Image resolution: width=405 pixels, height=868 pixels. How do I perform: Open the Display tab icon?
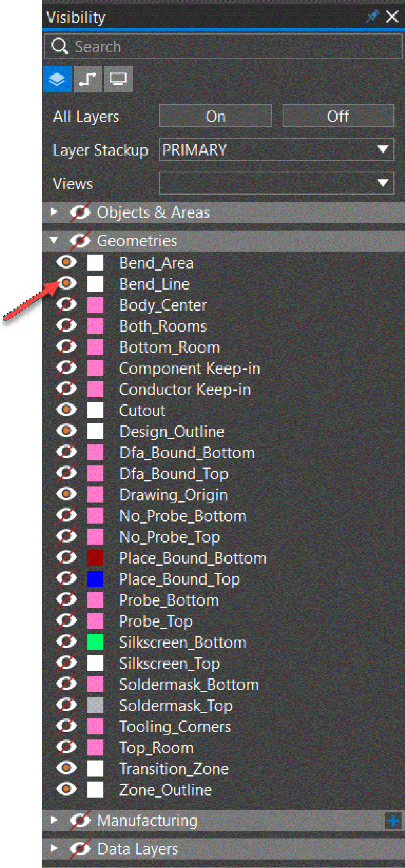pos(118,79)
